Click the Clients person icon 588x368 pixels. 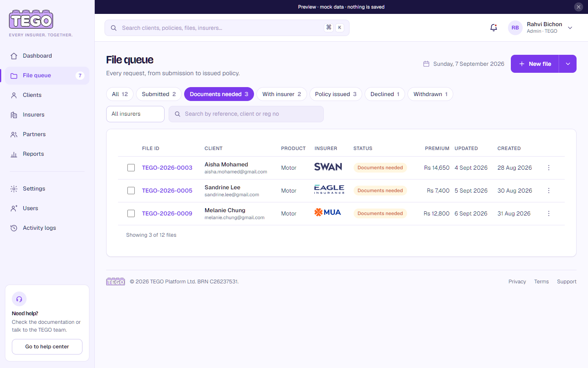click(14, 95)
